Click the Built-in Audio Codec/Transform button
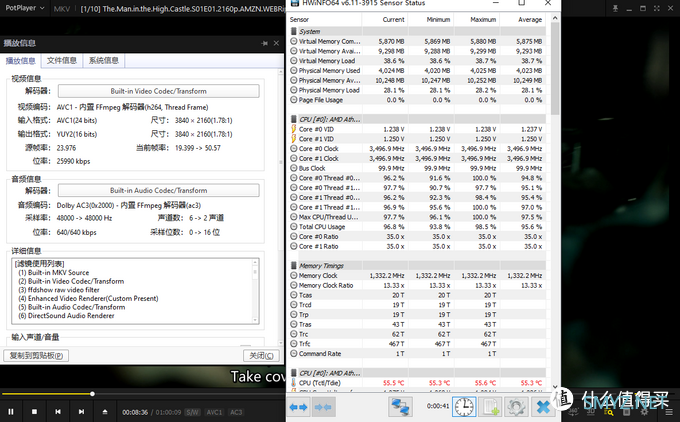 [159, 190]
